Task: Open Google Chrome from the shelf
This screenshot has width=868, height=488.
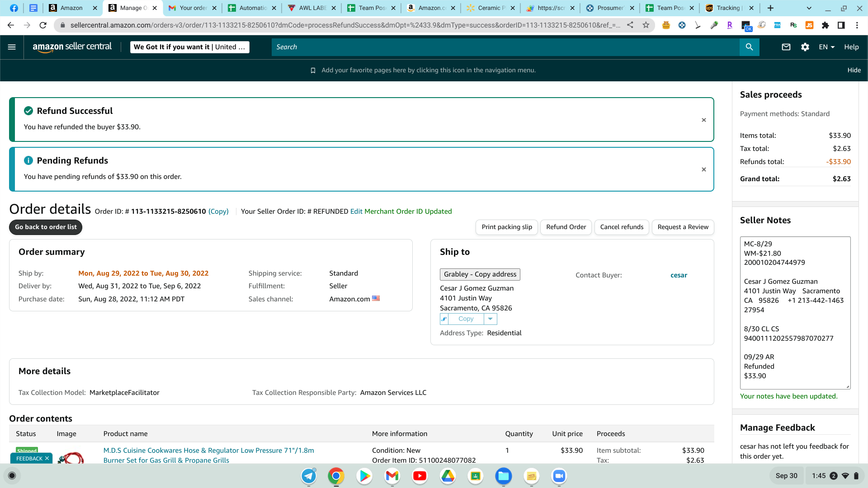Action: [x=336, y=476]
